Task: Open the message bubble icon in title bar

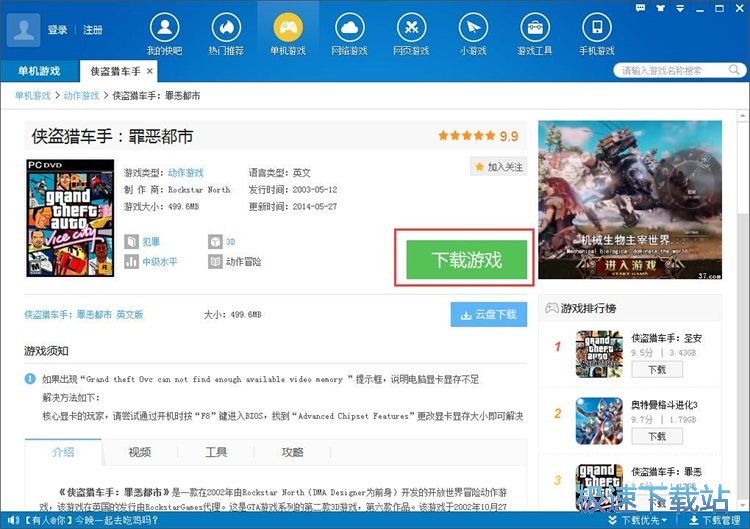Action: (640, 8)
